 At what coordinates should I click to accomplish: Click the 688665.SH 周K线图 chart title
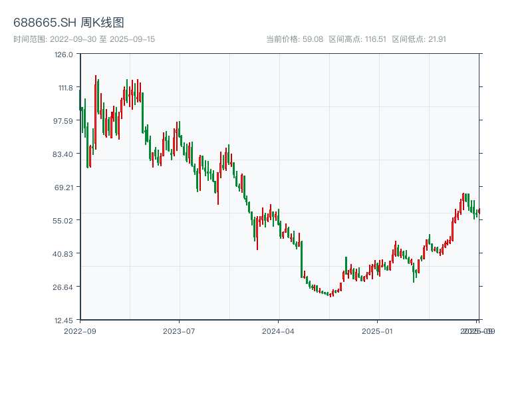point(68,23)
